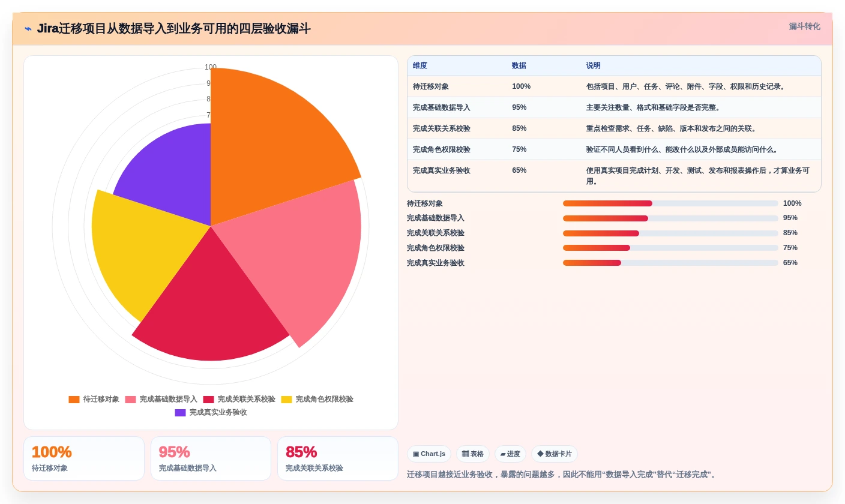Click the 完成角色权限校验 75% progress bar
The height and width of the screenshot is (504, 845).
click(670, 248)
